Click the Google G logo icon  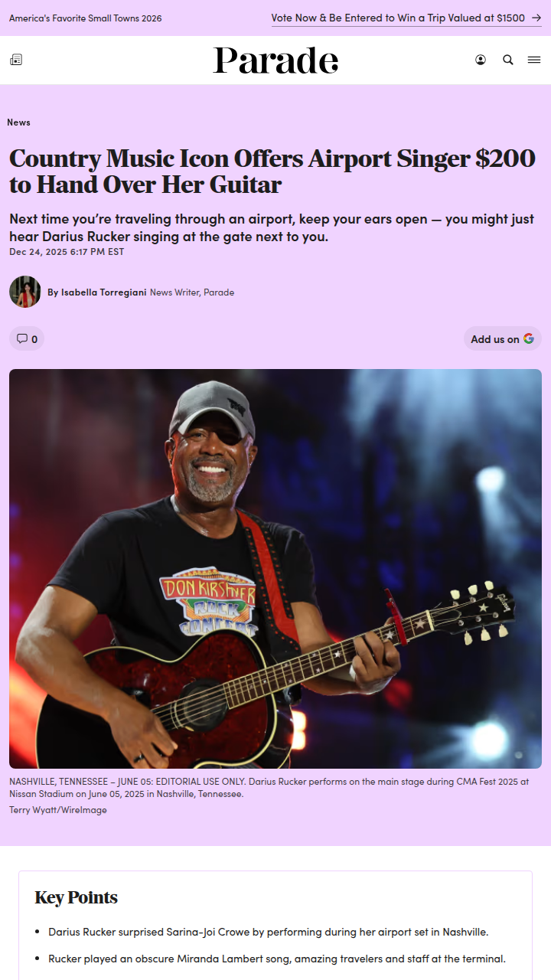pos(529,338)
